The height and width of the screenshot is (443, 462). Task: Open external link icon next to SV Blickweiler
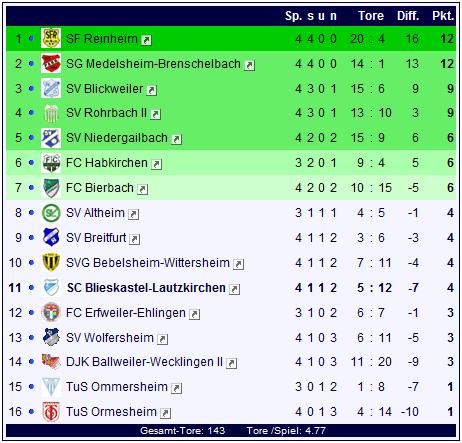click(152, 90)
